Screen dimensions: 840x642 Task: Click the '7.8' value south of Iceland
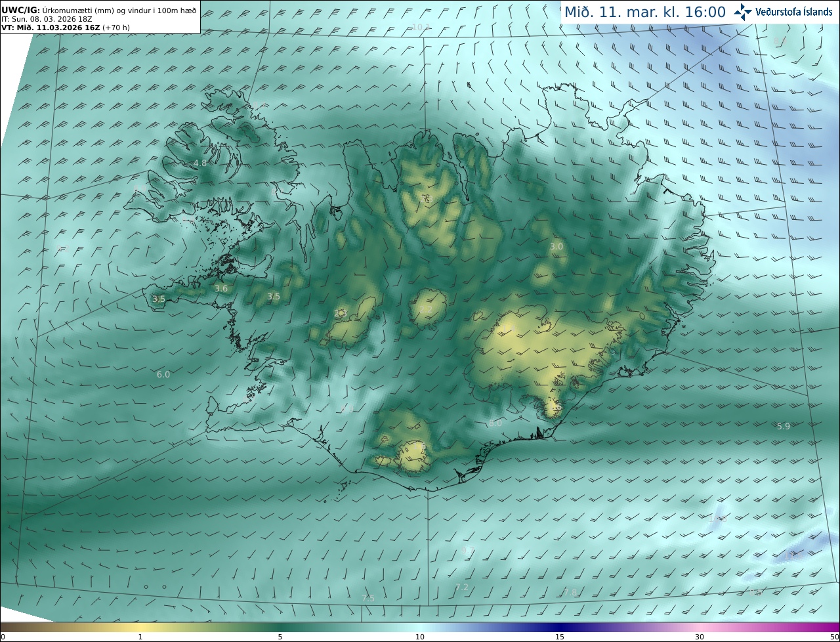click(x=570, y=592)
